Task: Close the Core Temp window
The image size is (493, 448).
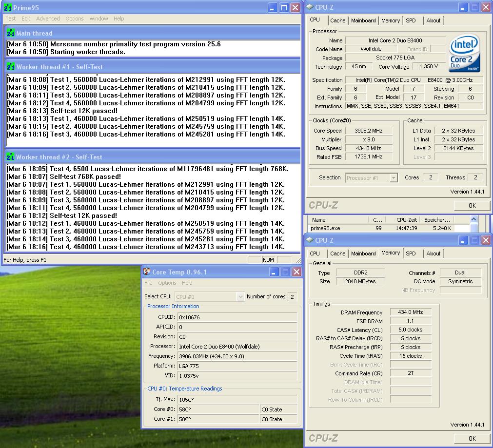Action: tap(296, 272)
